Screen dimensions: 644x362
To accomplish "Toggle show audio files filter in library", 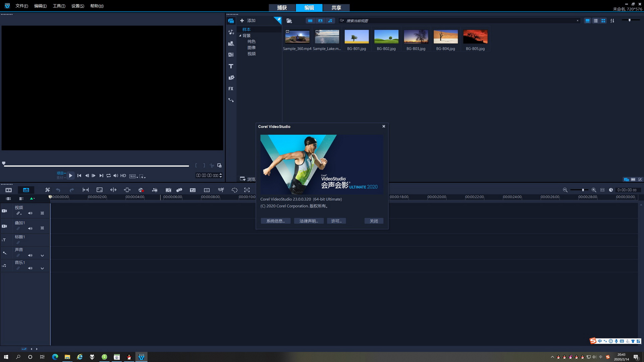I will [330, 21].
